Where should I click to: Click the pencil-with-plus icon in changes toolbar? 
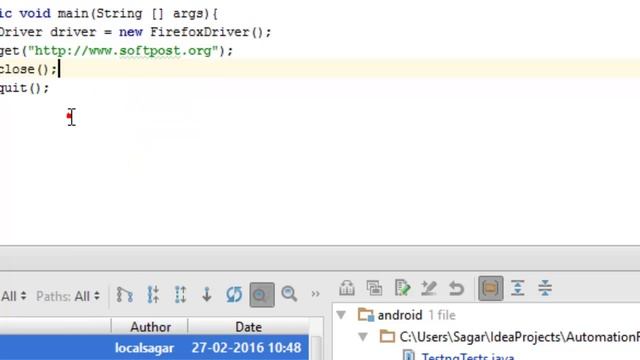429,288
